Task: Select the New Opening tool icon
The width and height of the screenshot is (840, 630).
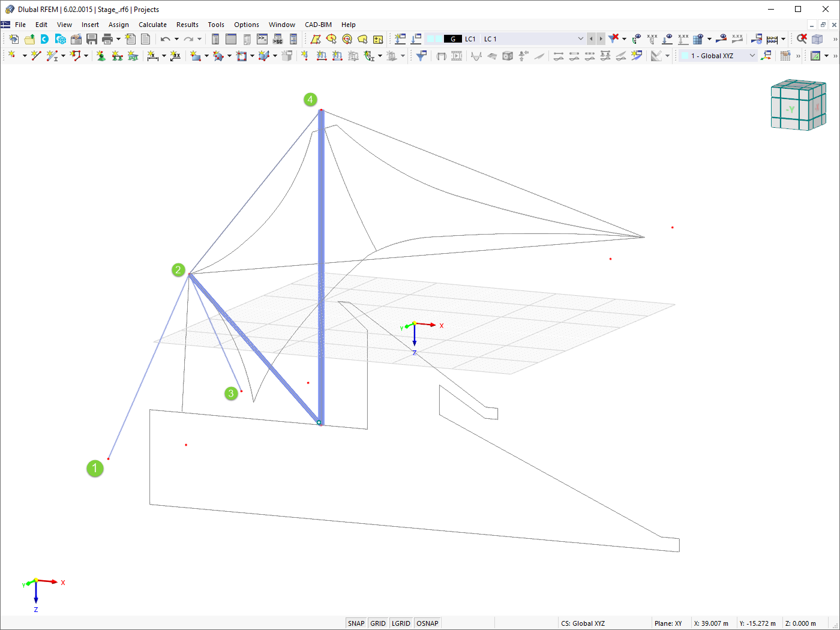Action: (x=241, y=56)
